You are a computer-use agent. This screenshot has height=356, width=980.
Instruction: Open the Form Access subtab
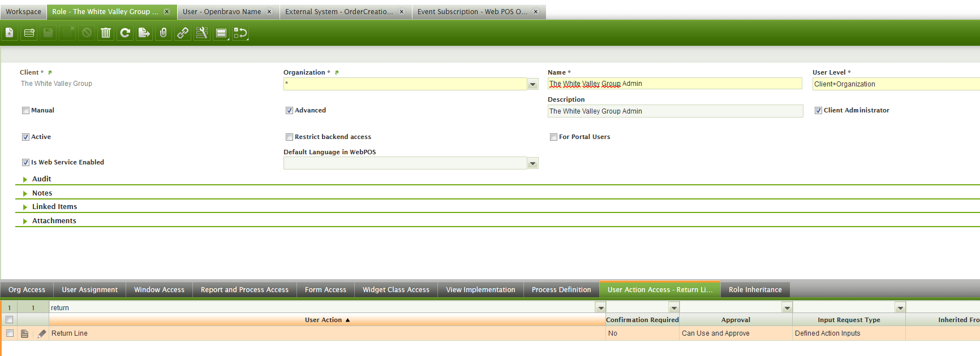(325, 290)
